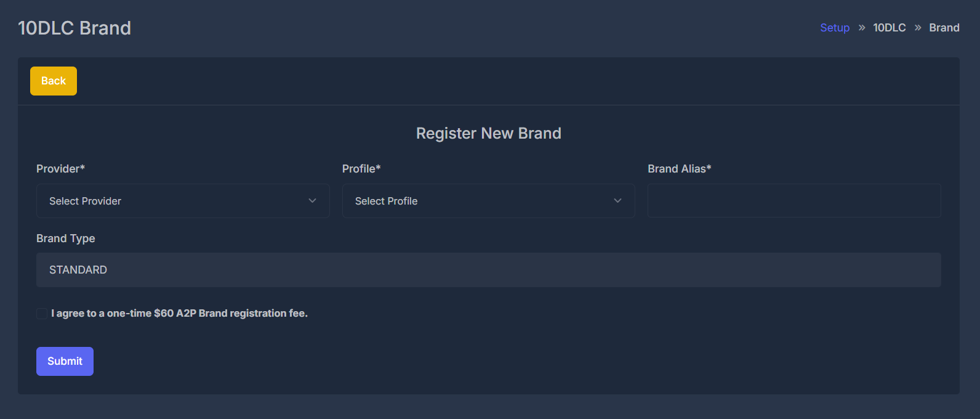Navigate to 10DLC via the breadcrumb
The height and width of the screenshot is (419, 980).
tap(889, 28)
